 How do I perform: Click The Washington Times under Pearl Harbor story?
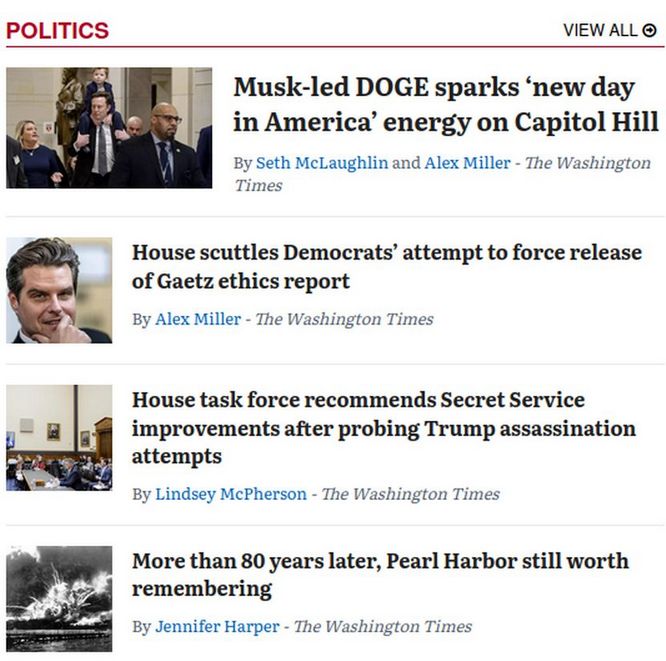click(x=382, y=627)
